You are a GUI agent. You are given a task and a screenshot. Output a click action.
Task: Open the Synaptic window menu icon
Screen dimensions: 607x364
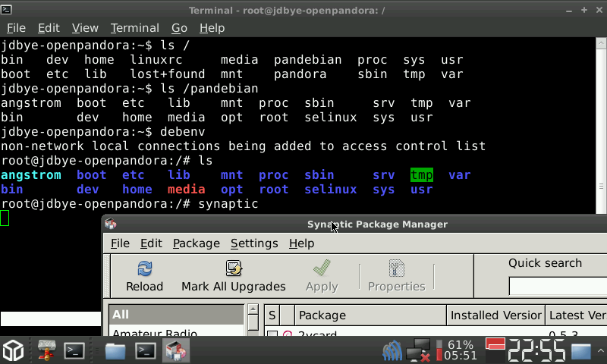(x=111, y=224)
